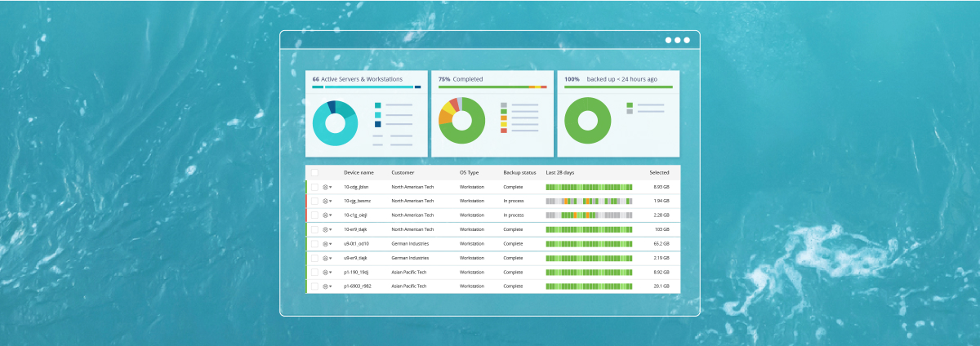Click the gear icon in the p1-6903_r982 row
The width and height of the screenshot is (980, 346).
coord(324,286)
